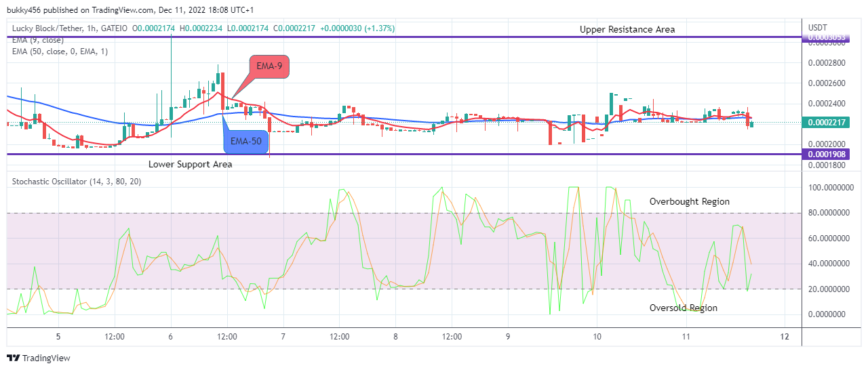The height and width of the screenshot is (370, 868).
Task: Click the date label 5 on time axis
Action: pyautogui.click(x=58, y=337)
